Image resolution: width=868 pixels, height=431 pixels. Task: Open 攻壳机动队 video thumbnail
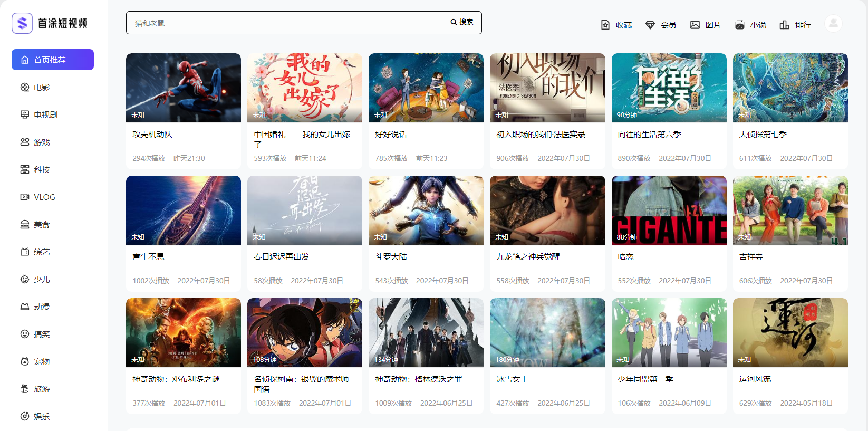tap(184, 88)
